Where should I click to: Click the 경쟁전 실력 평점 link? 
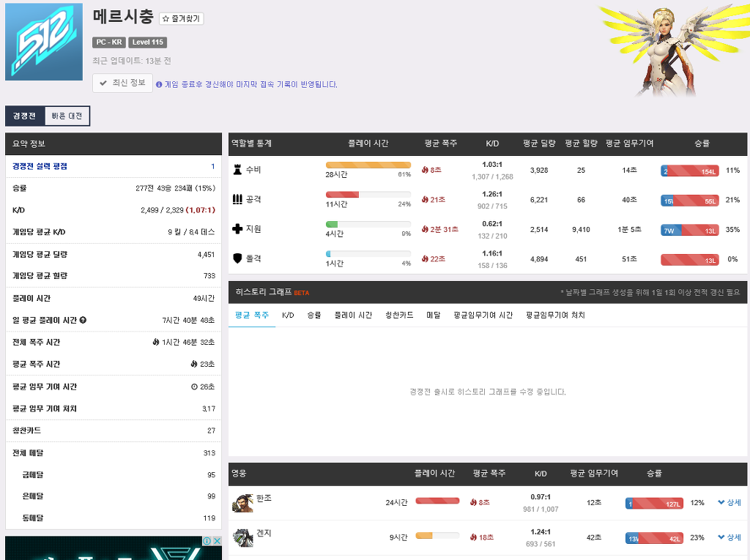click(40, 166)
